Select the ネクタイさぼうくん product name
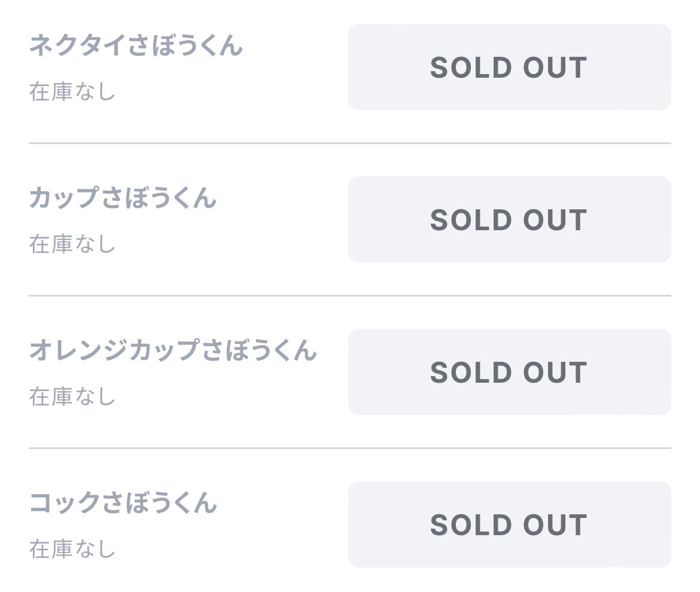 [x=136, y=45]
